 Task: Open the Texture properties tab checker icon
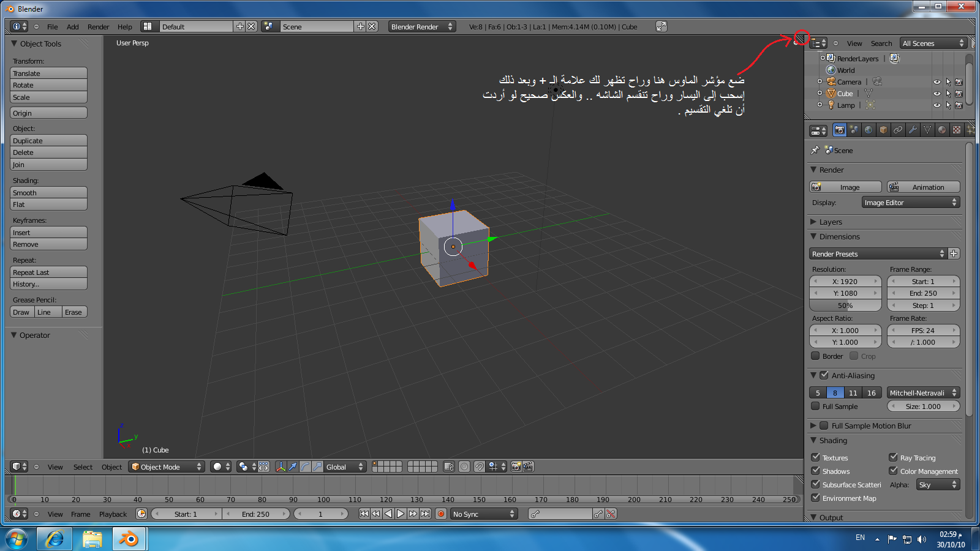coord(957,130)
